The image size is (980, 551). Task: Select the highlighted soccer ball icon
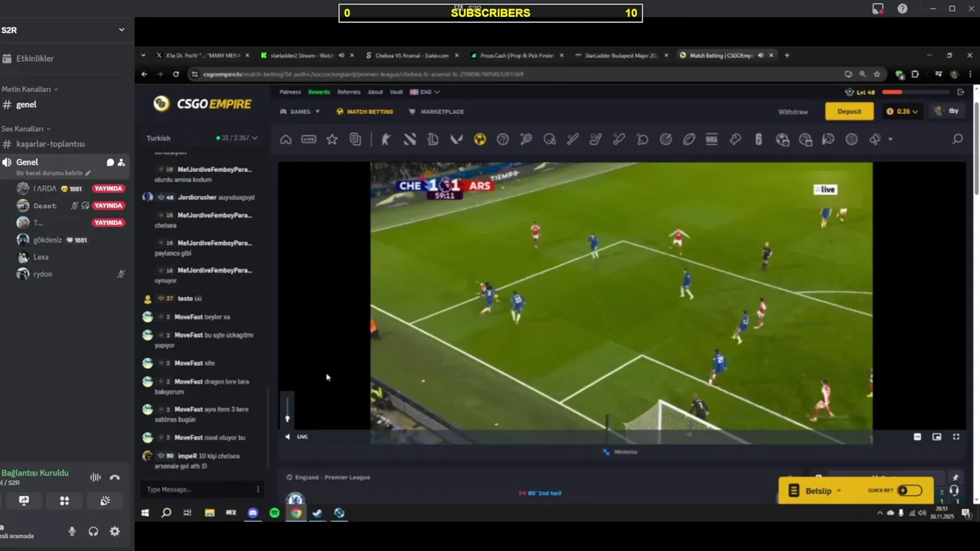click(479, 139)
